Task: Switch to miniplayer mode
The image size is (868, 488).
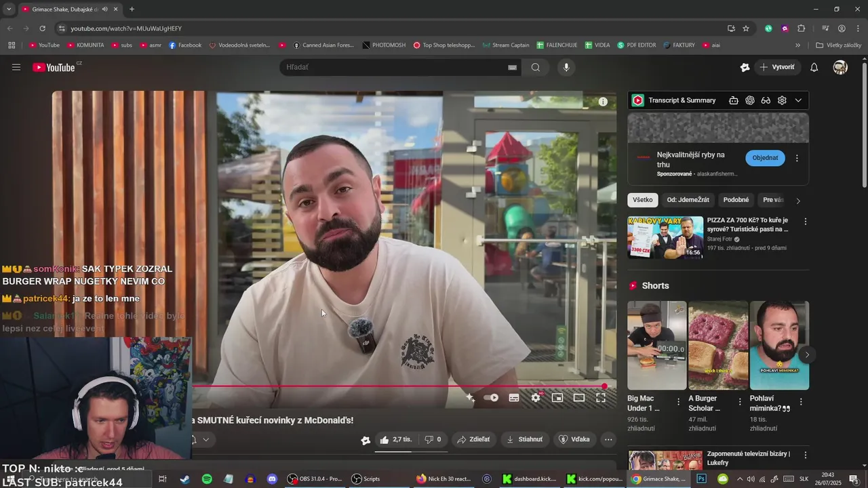Action: point(557,398)
